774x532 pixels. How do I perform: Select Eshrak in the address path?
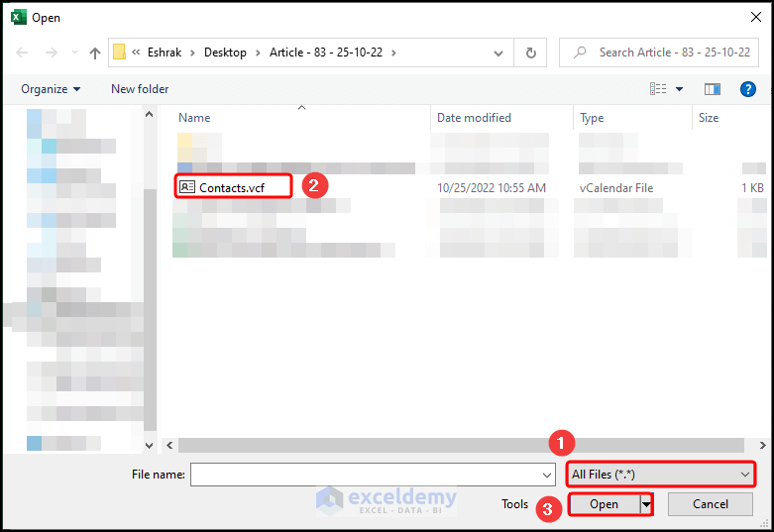coord(165,53)
